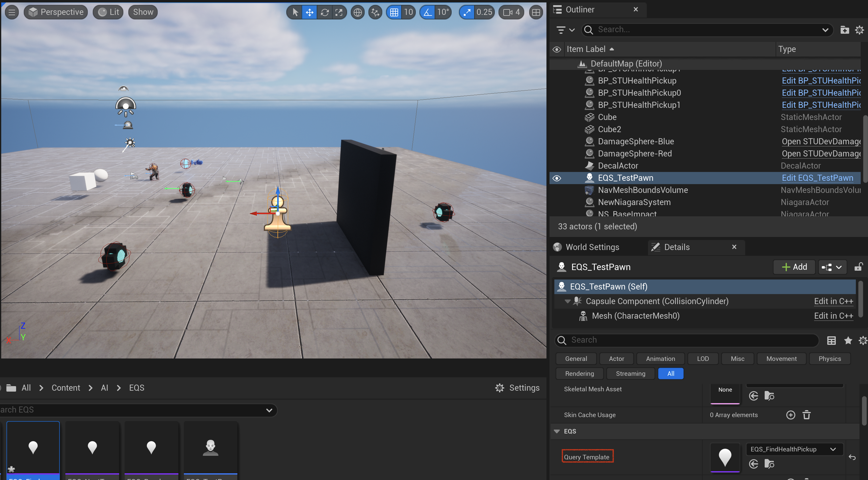Filter Details by Rendering category
868x480 pixels.
579,374
